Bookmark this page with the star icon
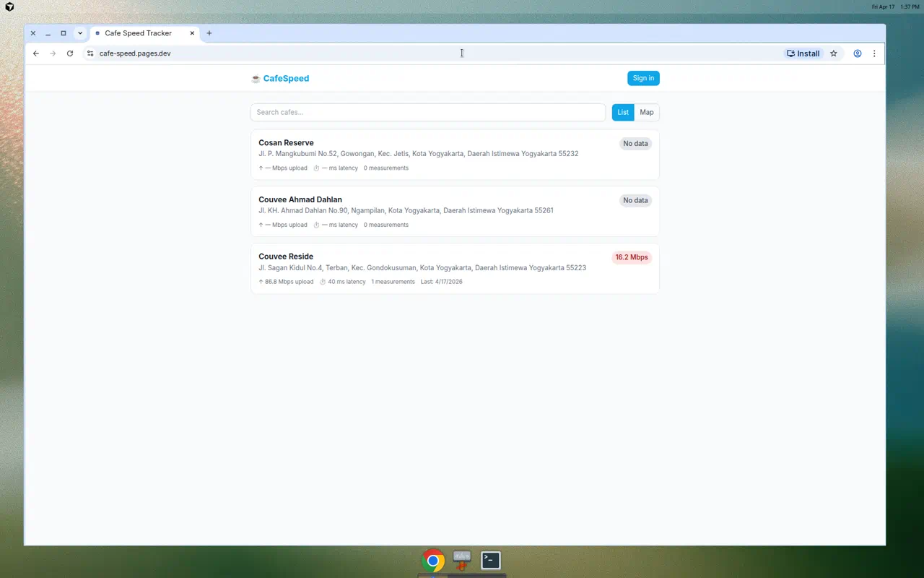Screen dimensions: 924x578 (834, 53)
